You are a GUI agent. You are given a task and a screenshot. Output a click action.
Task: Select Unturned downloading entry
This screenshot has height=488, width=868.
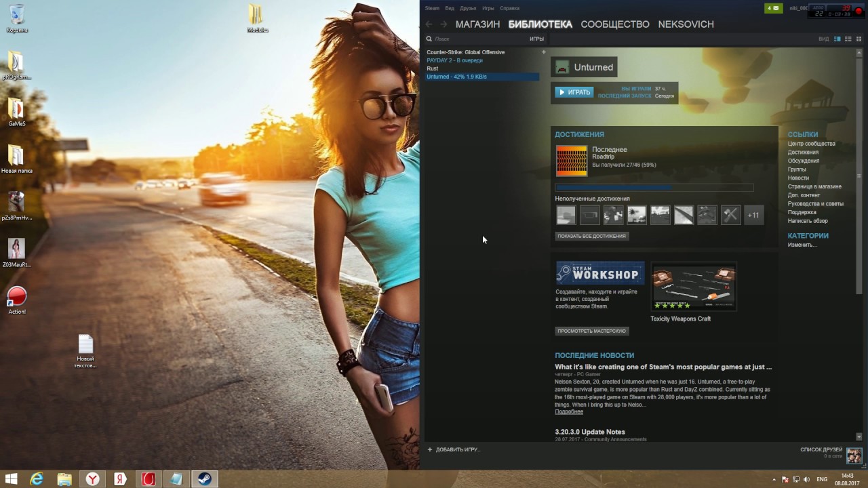click(x=482, y=77)
